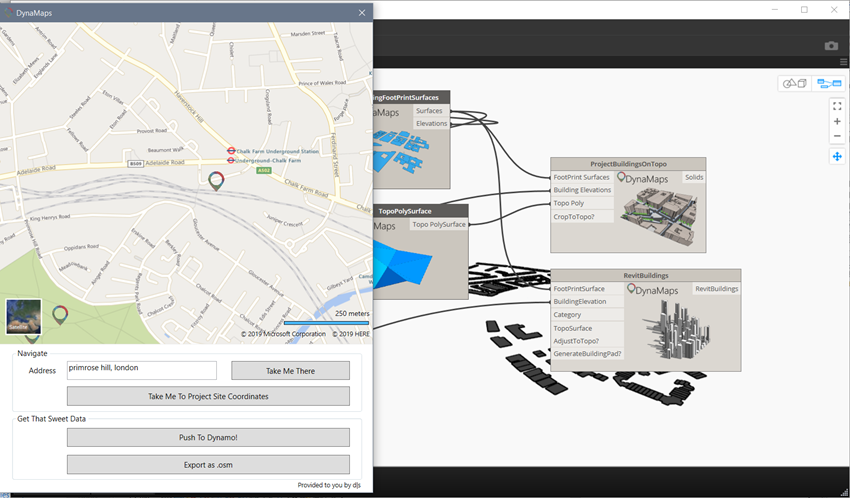Click the Building Elevations input port
Image resolution: width=850 pixels, height=498 pixels.
(x=582, y=190)
